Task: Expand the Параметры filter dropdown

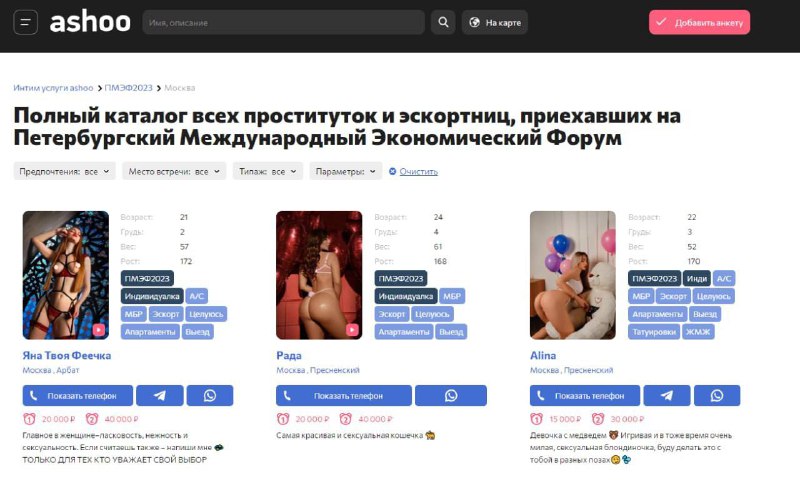Action: [x=345, y=171]
